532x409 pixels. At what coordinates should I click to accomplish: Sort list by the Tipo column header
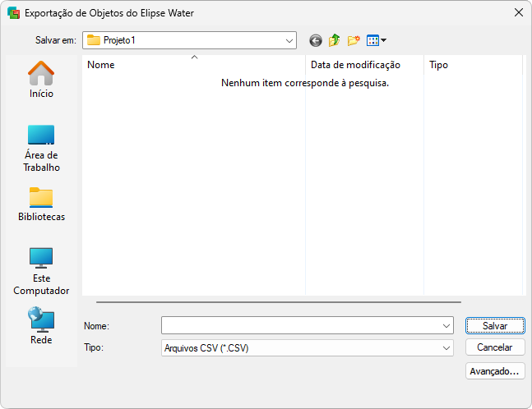point(472,65)
